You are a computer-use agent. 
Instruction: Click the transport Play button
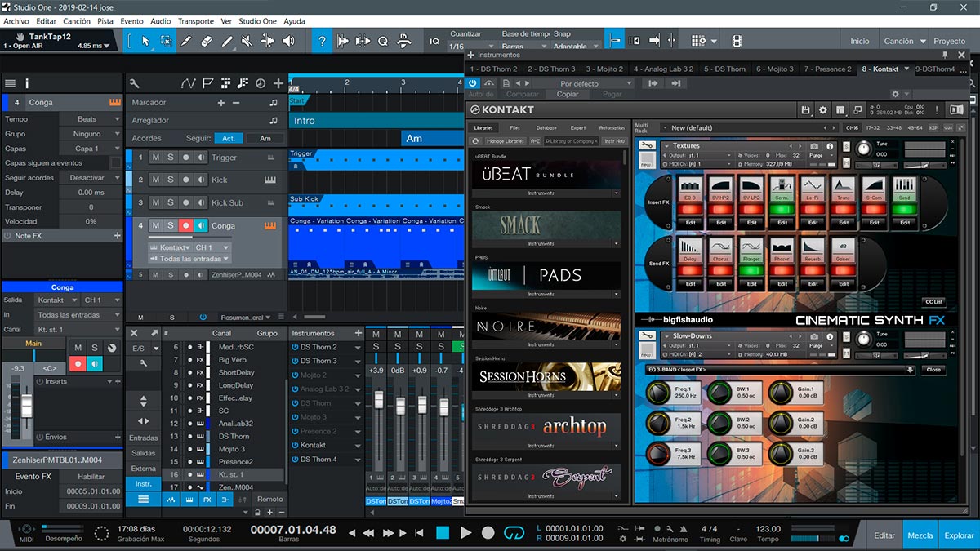pyautogui.click(x=465, y=533)
